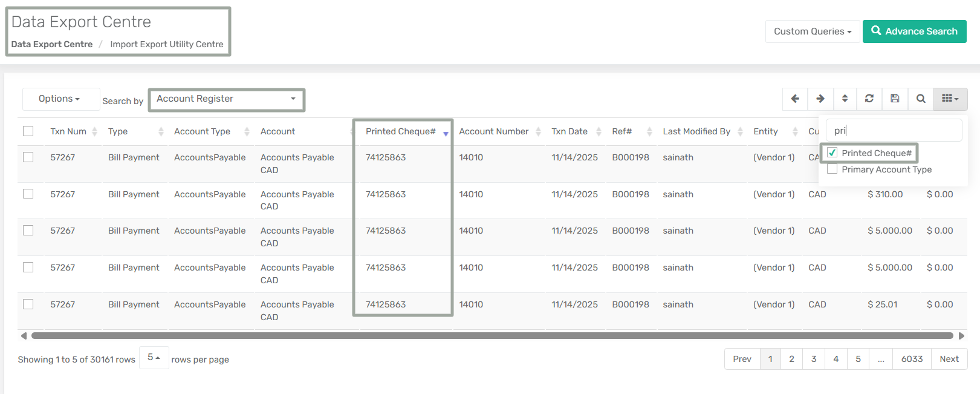Sort by Txn Date column arrows
Image resolution: width=980 pixels, height=394 pixels.
point(599,132)
